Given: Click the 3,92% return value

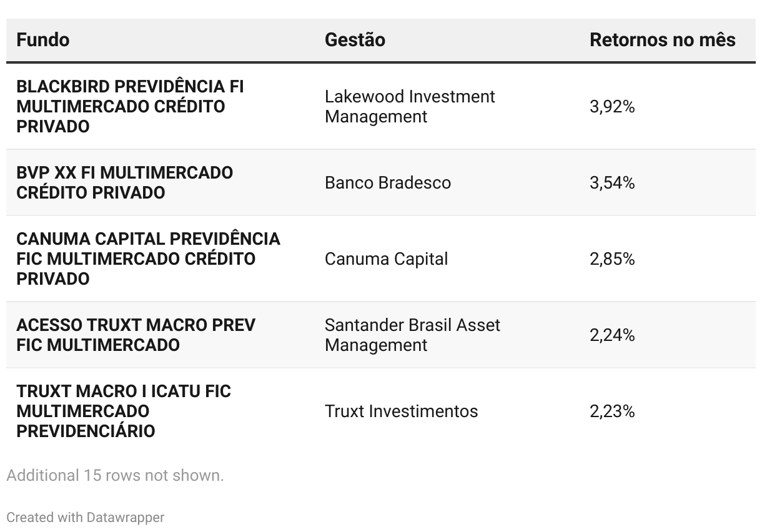Looking at the screenshot, I should pyautogui.click(x=612, y=107).
